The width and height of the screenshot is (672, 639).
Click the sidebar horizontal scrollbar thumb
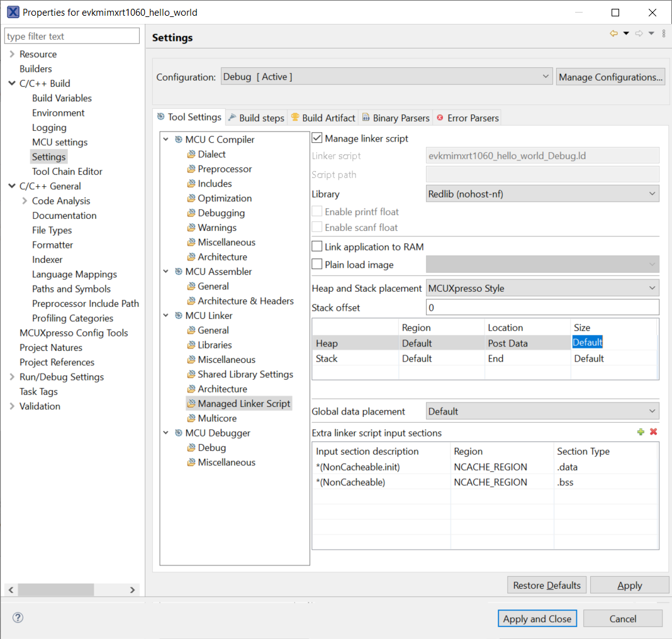point(56,590)
